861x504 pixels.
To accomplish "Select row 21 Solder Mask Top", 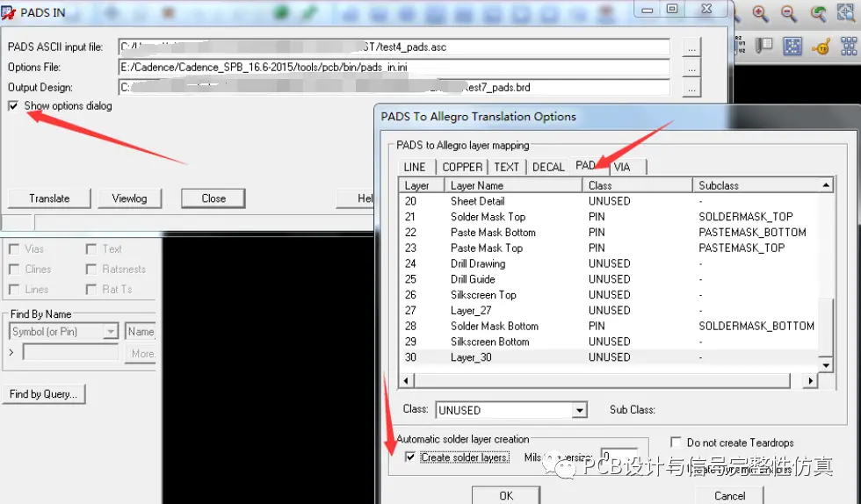I will (610, 216).
